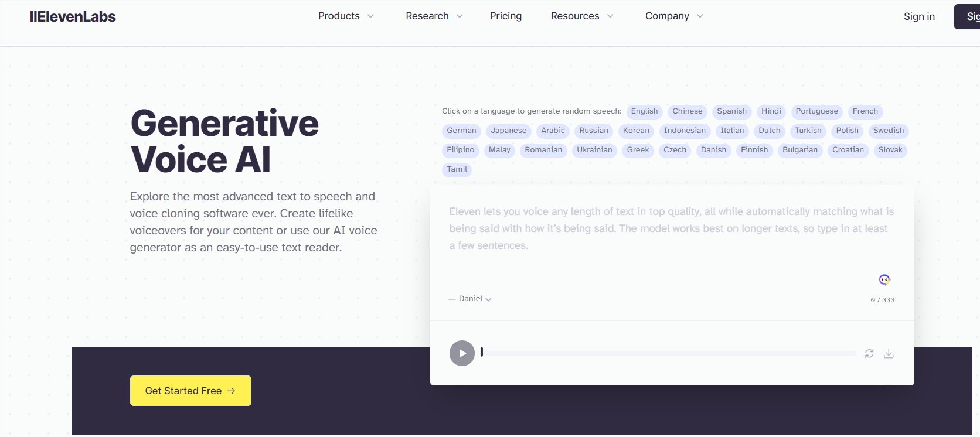Click the 0 / 333 character counter
The width and height of the screenshot is (980, 437).
[x=883, y=300]
